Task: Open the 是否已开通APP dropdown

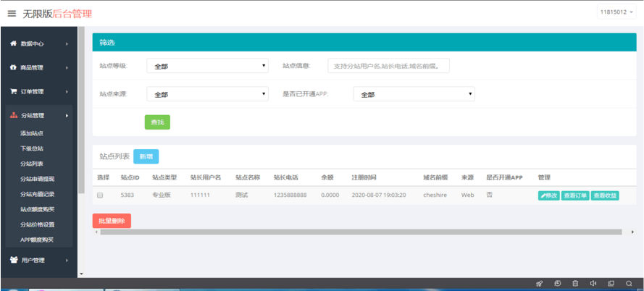Action: pyautogui.click(x=414, y=94)
